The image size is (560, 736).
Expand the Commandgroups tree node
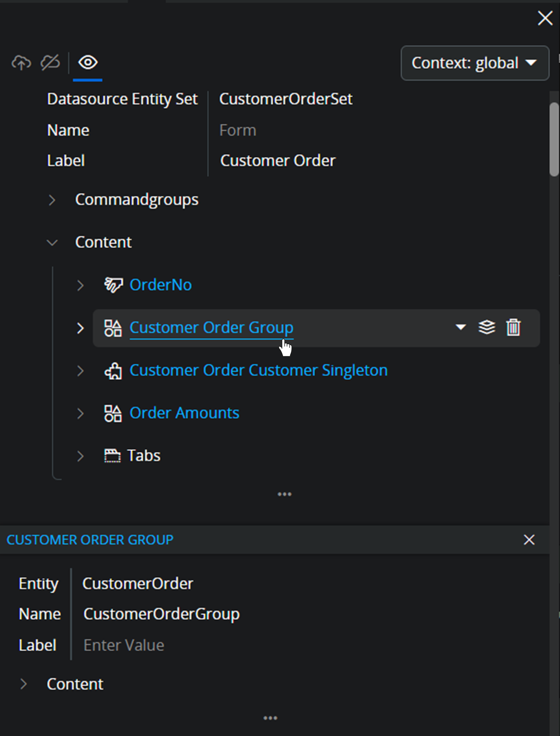[52, 200]
